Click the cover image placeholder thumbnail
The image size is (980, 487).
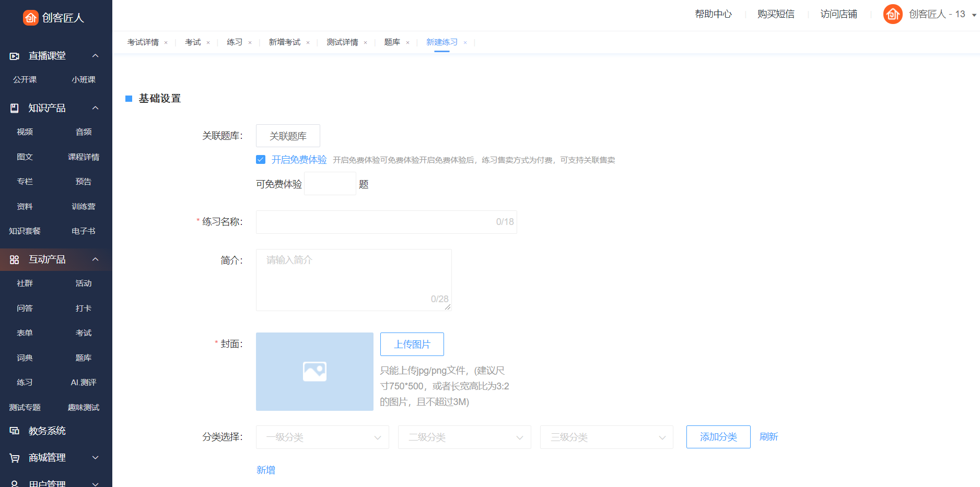[314, 371]
